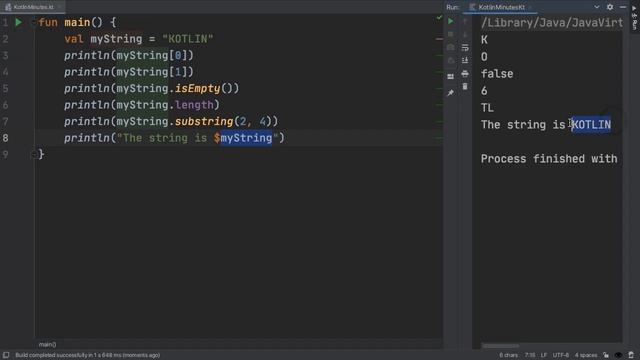Click the val keyword on line 2

(x=74, y=39)
